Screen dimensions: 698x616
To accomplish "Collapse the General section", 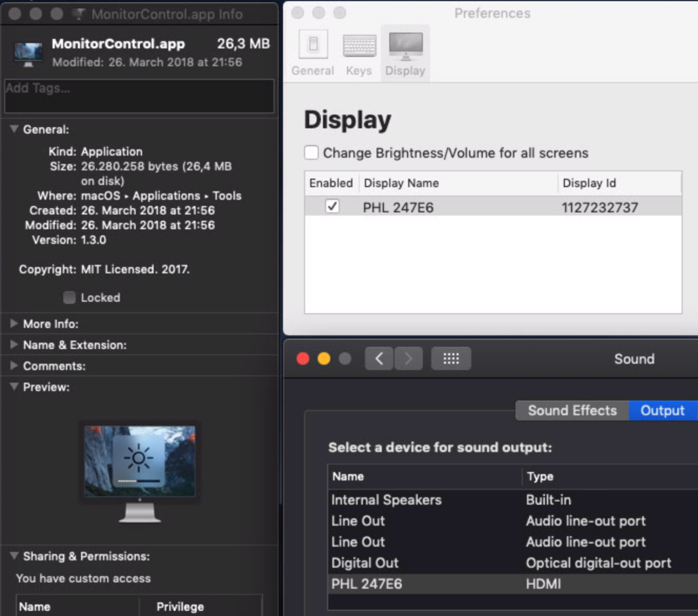I will point(14,129).
